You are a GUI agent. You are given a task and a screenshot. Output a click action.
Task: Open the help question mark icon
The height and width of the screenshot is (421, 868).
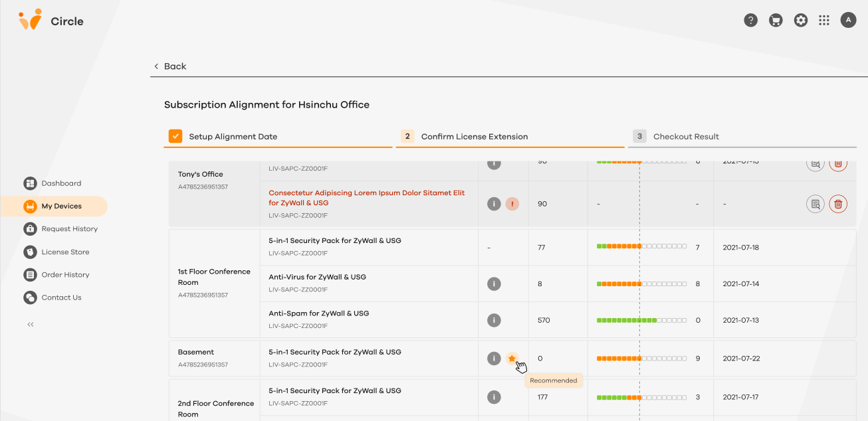[750, 21]
